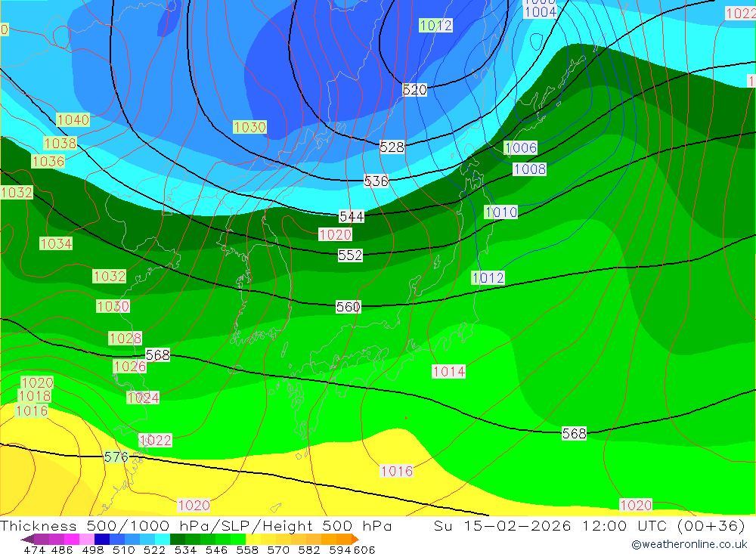Click the legend value 510
Screen dimensions: 756x554
point(124,549)
